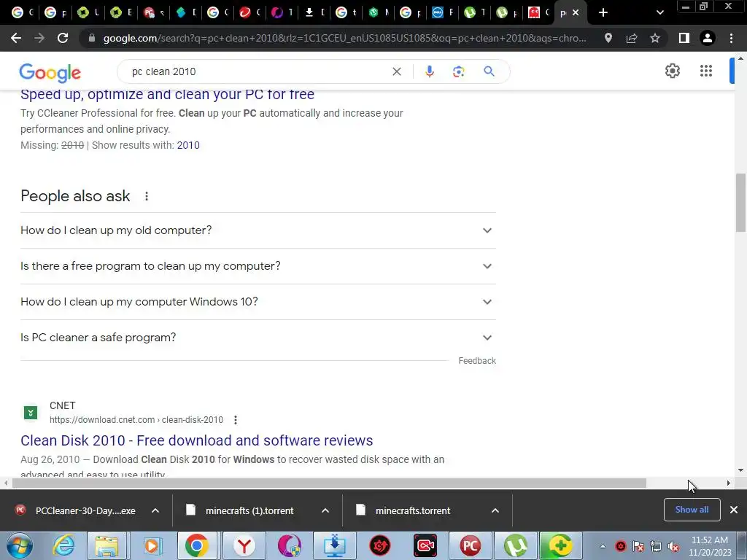Start a voice search with the microphone
The image size is (747, 560).
tap(429, 71)
